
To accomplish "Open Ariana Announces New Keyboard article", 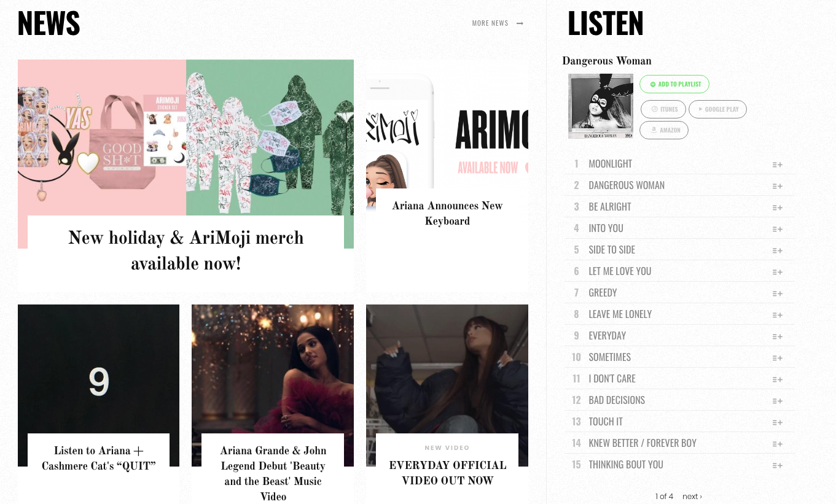I will coord(447,213).
